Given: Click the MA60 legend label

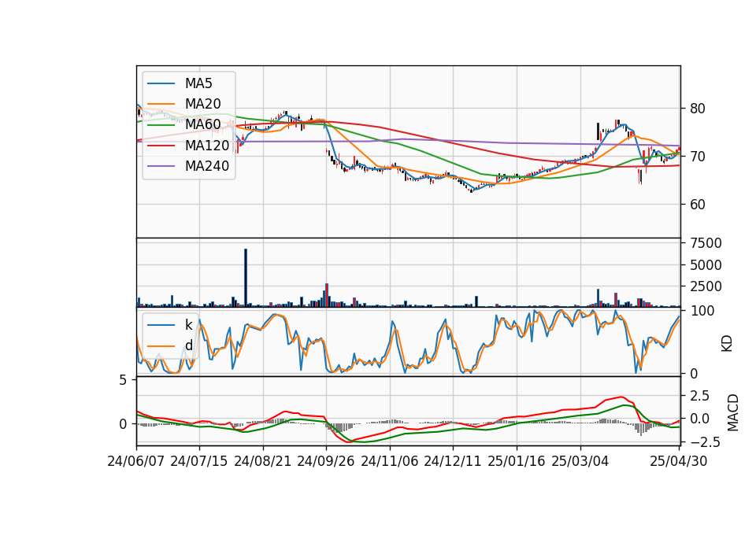Looking at the screenshot, I should (202, 124).
